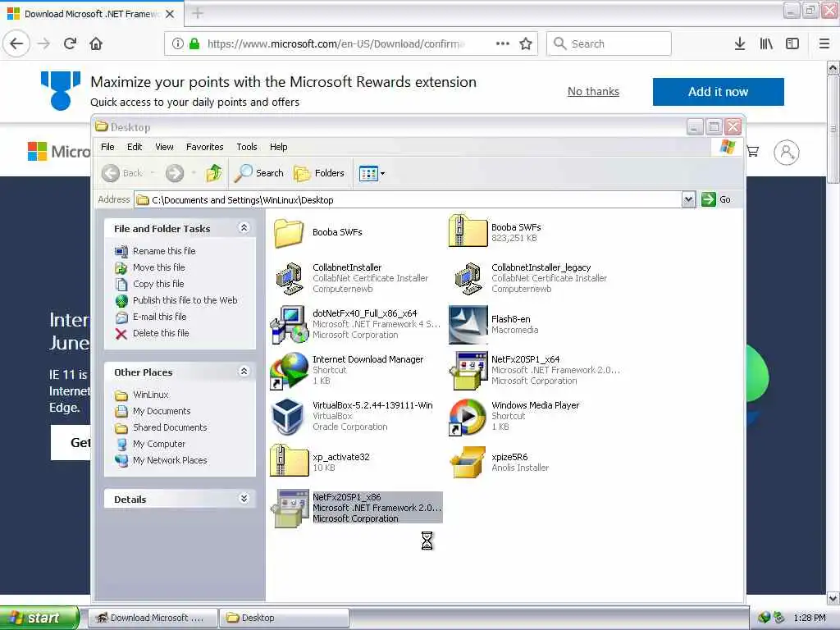This screenshot has height=630, width=840.
Task: Open the Booba SWFs folder icon
Action: point(289,232)
